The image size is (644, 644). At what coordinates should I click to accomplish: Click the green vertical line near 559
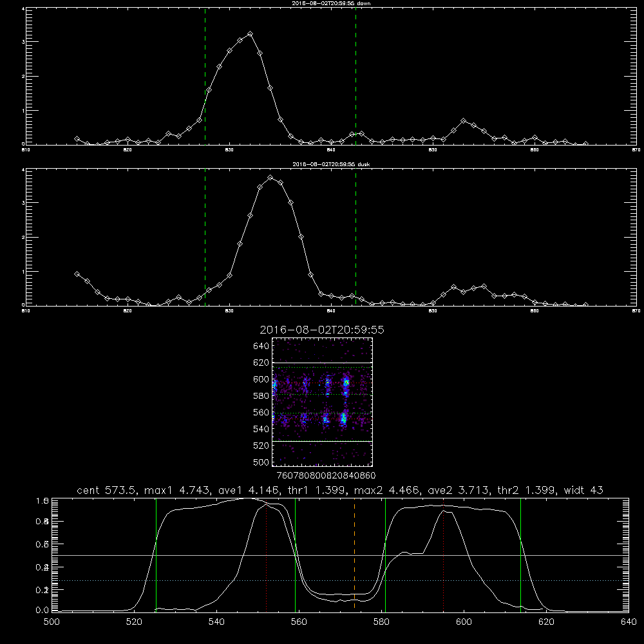coord(296,554)
